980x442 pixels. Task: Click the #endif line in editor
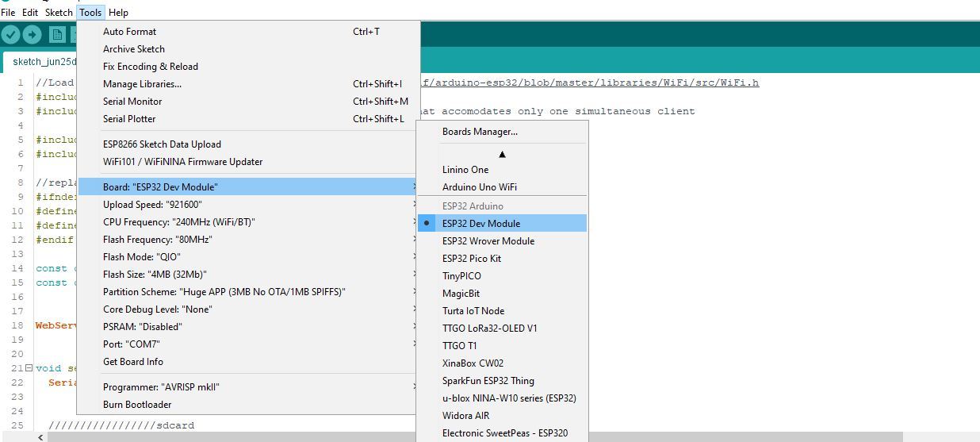tap(54, 240)
